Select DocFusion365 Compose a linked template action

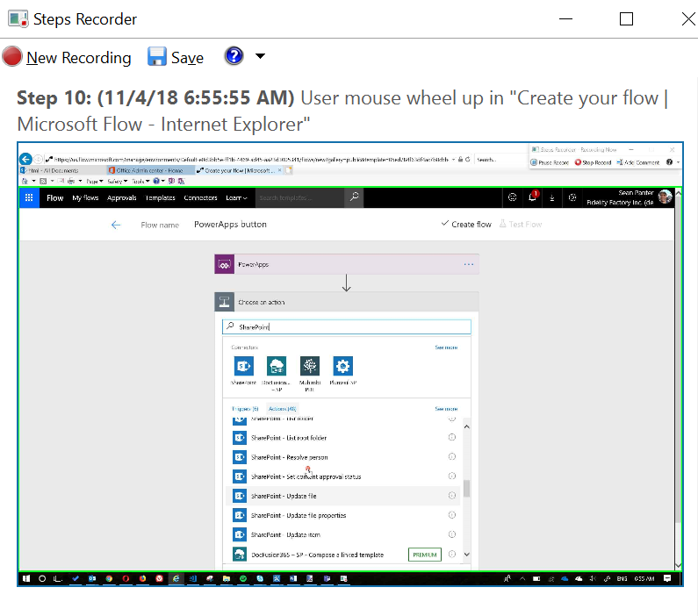tap(344, 555)
